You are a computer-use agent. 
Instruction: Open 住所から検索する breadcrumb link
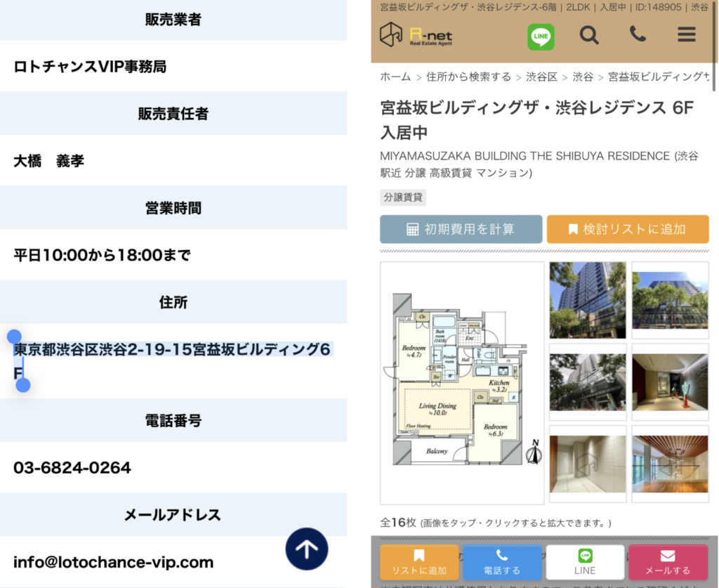468,77
